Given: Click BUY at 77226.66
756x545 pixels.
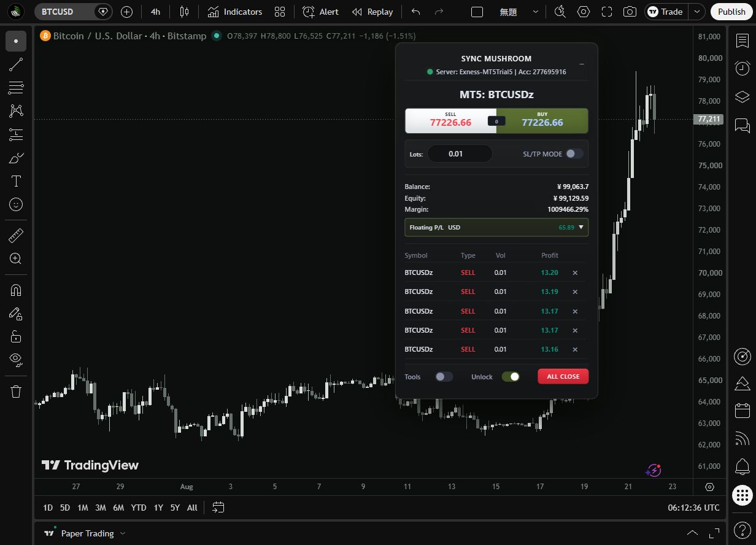Looking at the screenshot, I should click(542, 121).
